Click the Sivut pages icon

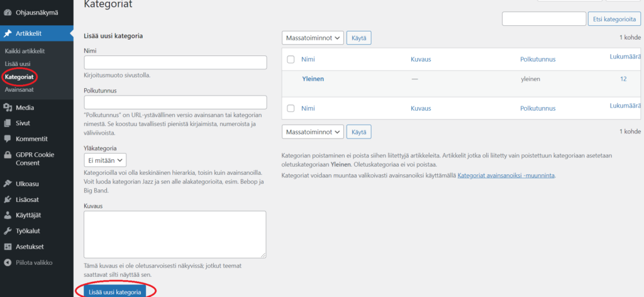click(x=8, y=123)
